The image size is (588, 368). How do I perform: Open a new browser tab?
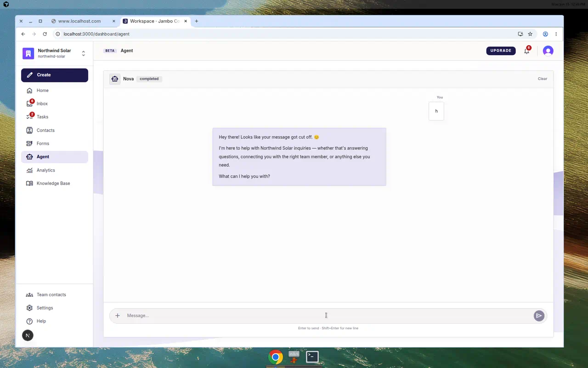[197, 21]
